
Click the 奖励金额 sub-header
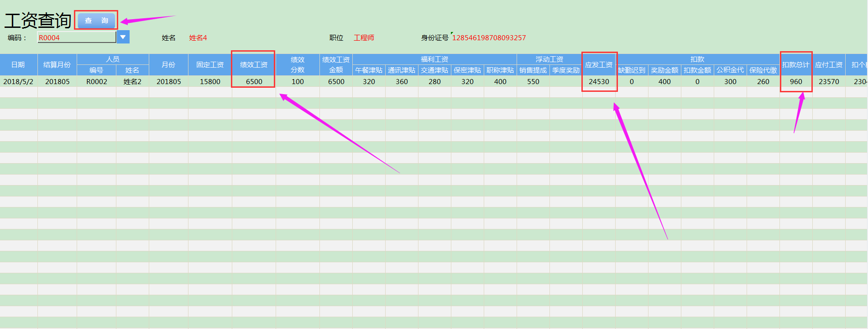pos(664,70)
